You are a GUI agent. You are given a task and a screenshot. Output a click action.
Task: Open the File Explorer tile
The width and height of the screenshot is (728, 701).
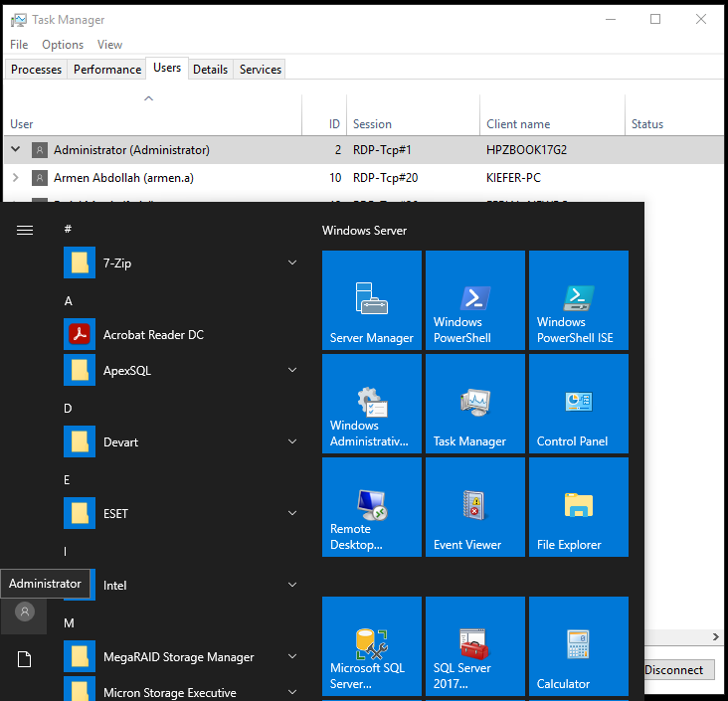point(579,507)
